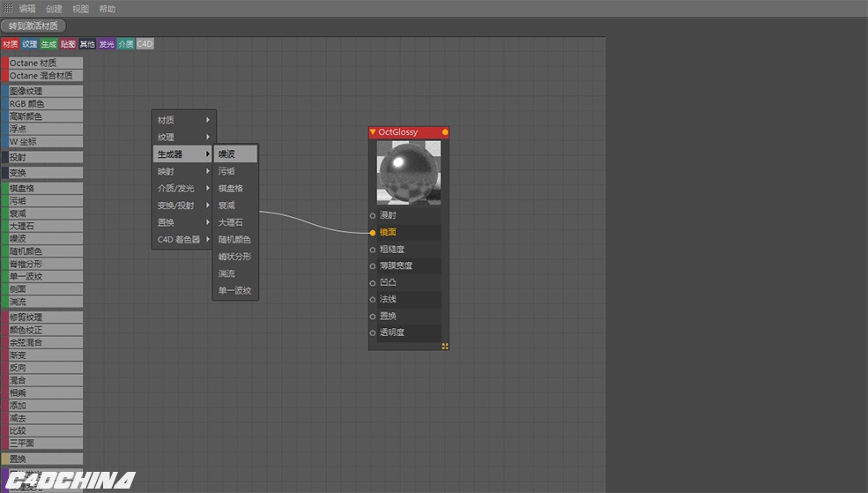Click the 置换 input port on OctGlossy node
This screenshot has width=868, height=493.
click(373, 317)
